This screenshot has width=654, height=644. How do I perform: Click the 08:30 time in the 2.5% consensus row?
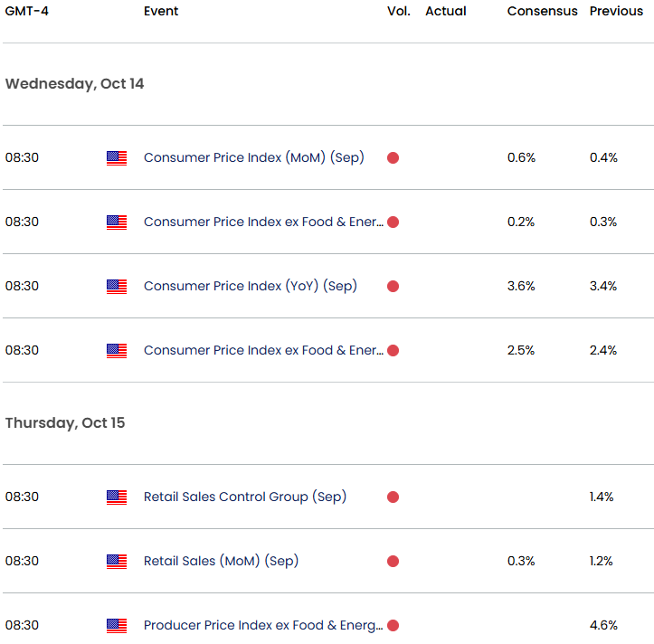22,350
